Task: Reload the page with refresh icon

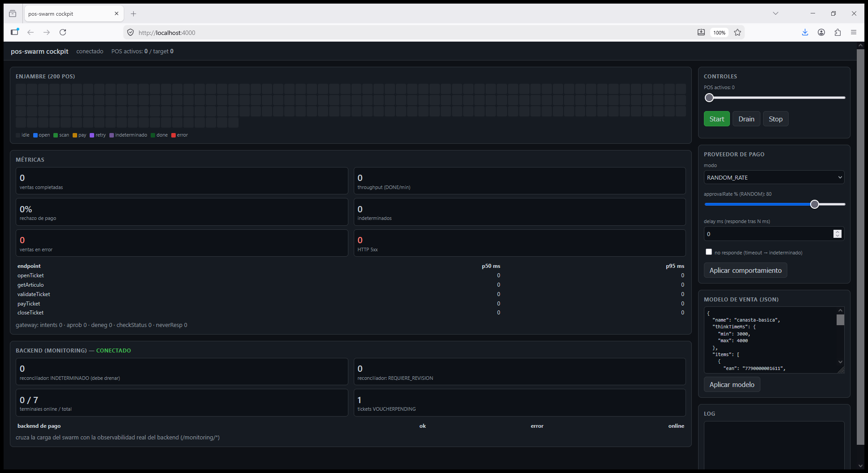Action: [63, 32]
